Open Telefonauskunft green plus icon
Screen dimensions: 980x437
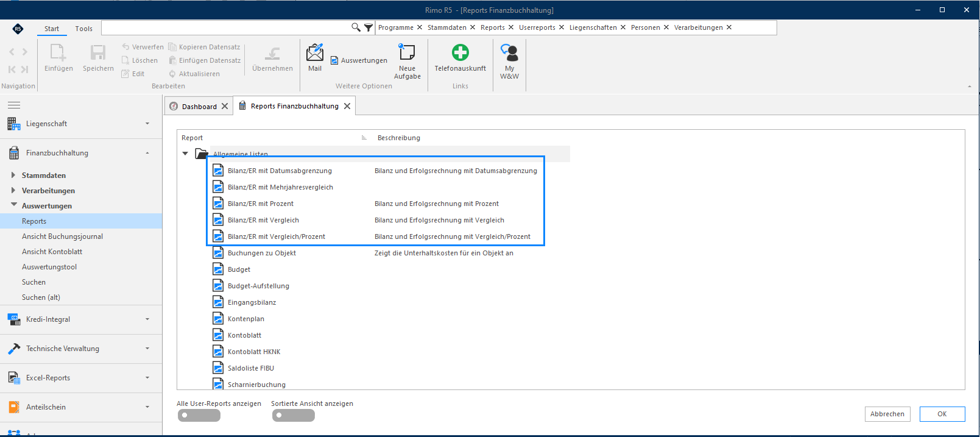click(460, 52)
